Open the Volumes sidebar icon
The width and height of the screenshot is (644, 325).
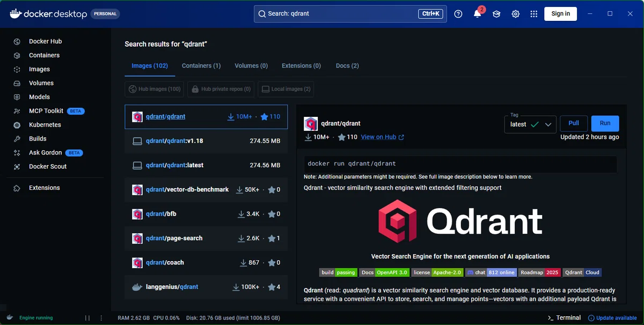click(17, 83)
